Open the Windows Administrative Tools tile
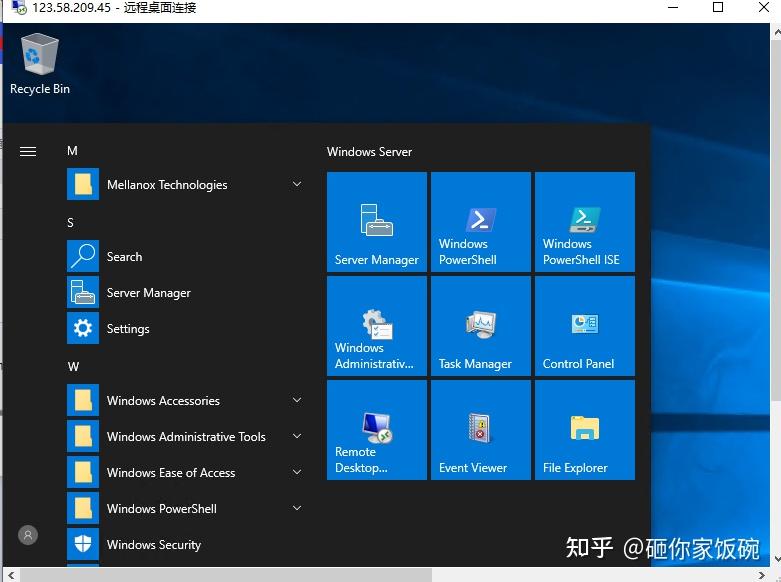 tap(377, 326)
